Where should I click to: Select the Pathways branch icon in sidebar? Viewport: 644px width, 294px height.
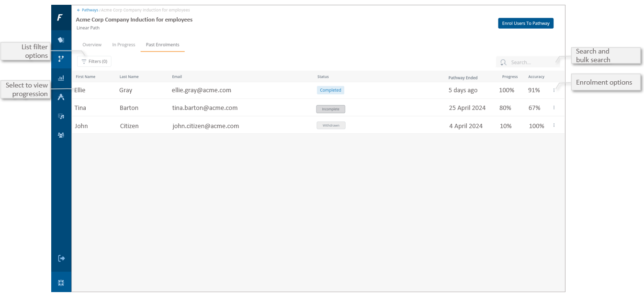click(x=61, y=59)
